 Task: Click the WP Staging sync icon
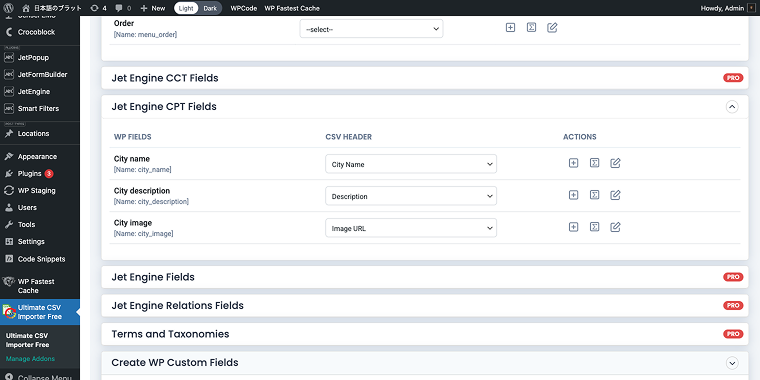(x=9, y=190)
